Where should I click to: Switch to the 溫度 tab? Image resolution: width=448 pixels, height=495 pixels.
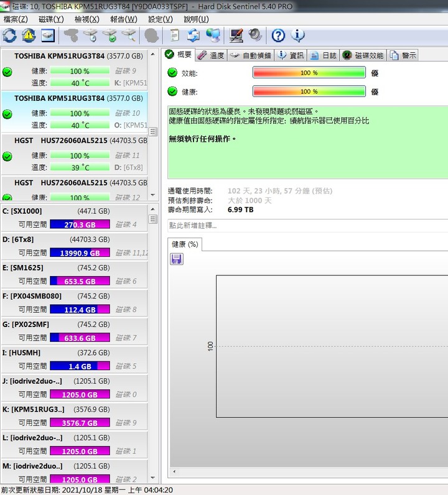coord(211,55)
